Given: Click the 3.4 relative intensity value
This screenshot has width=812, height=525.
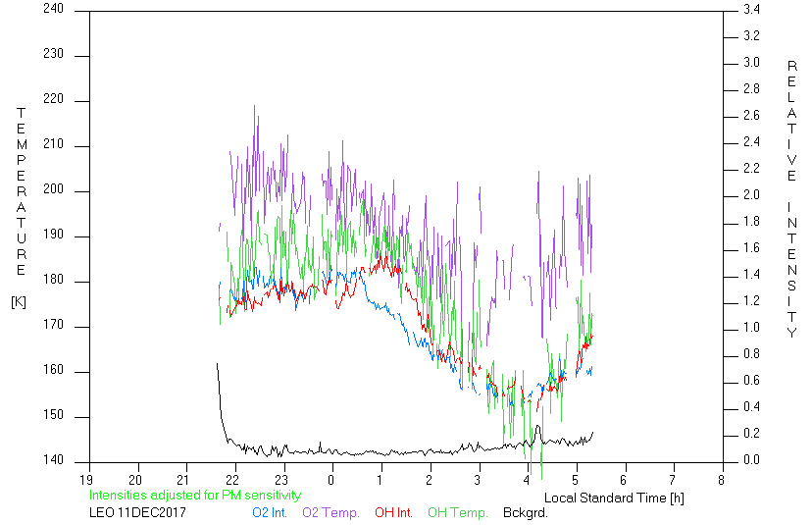Looking at the screenshot, I should [x=751, y=10].
